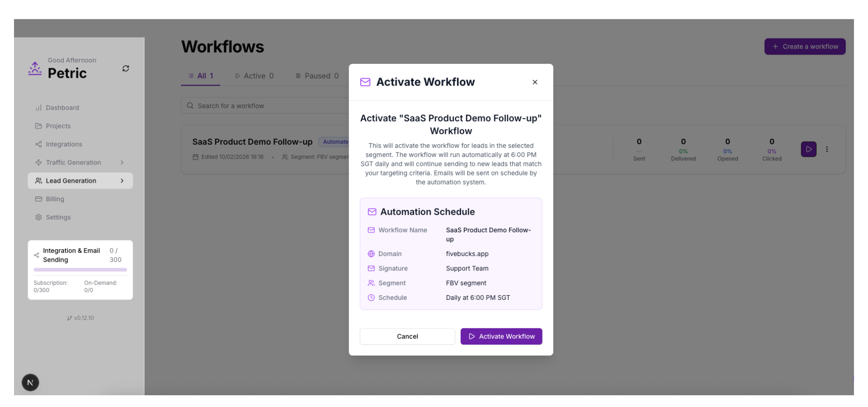The image size is (868, 407).
Task: Click the Billing card icon
Action: (38, 199)
